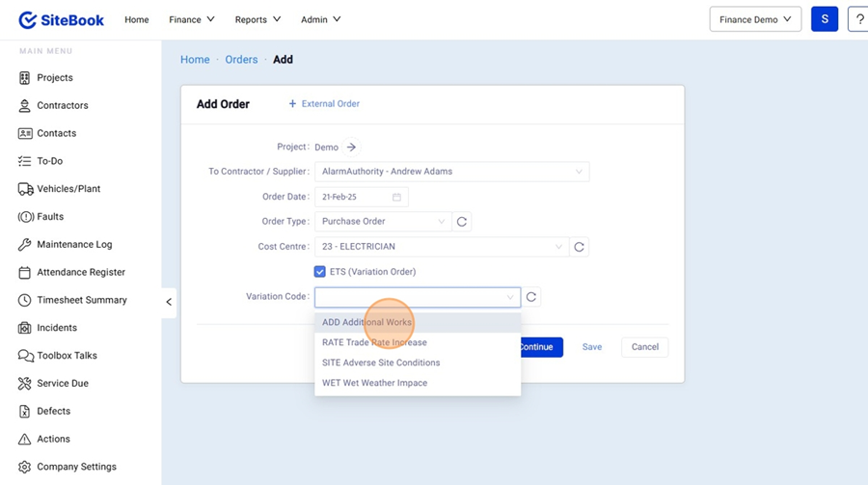Select ADD Additional Works option

(367, 322)
